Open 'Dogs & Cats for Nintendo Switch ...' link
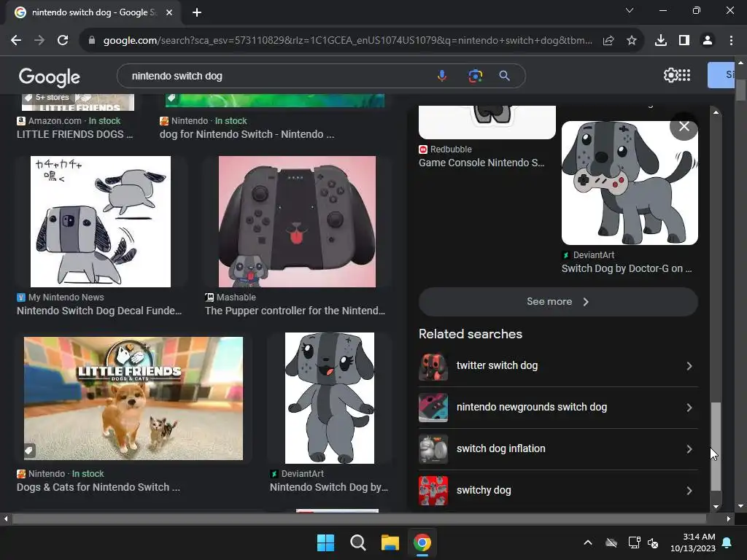 click(x=98, y=487)
